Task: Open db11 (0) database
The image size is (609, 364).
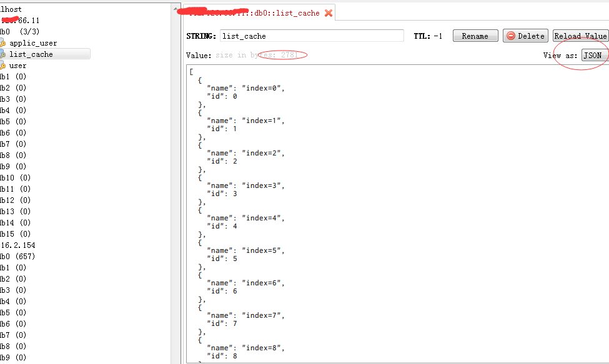Action: coord(15,189)
